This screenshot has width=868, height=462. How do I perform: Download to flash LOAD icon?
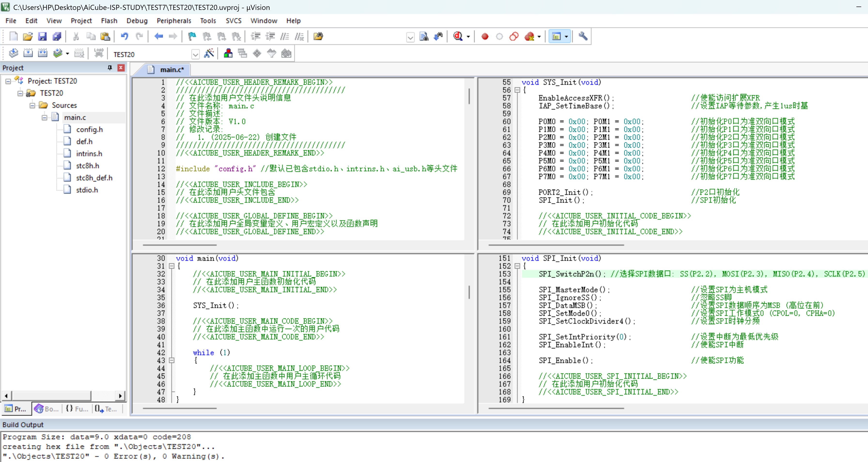99,53
